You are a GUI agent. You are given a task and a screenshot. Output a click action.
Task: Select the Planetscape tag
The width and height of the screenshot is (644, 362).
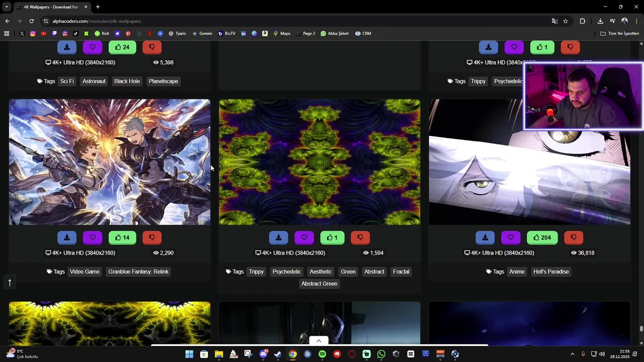164,81
